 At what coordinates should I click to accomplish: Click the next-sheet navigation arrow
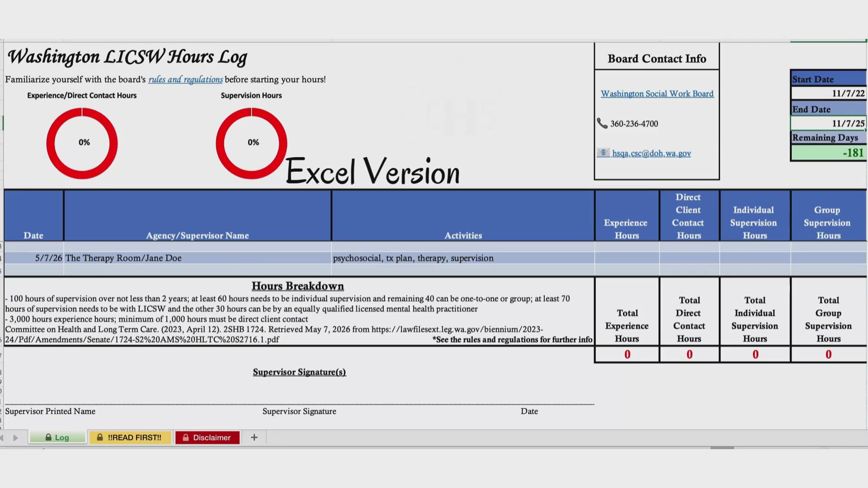click(x=15, y=437)
